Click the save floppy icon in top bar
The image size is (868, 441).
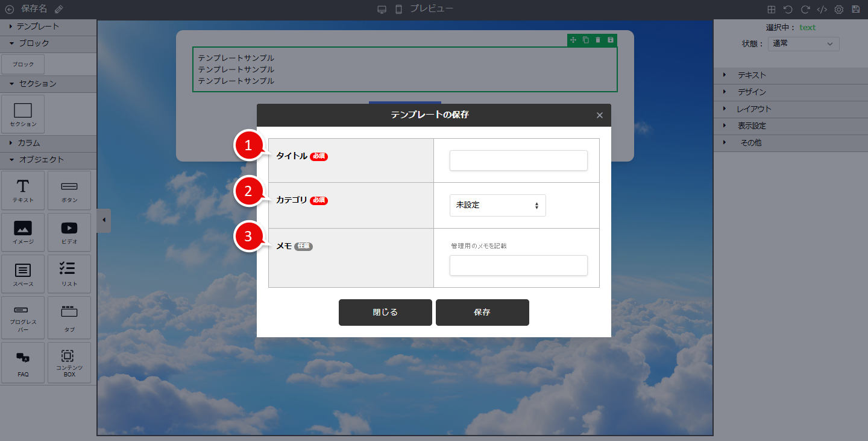click(x=856, y=9)
